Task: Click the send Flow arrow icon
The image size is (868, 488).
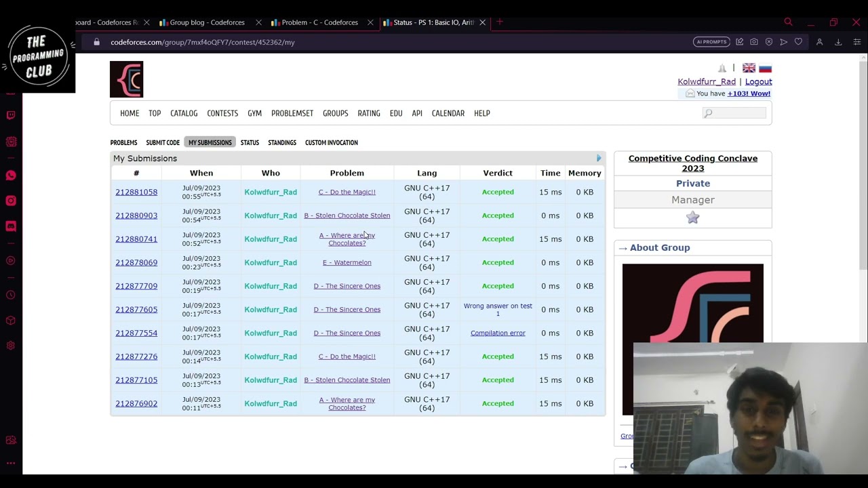Action: click(784, 42)
